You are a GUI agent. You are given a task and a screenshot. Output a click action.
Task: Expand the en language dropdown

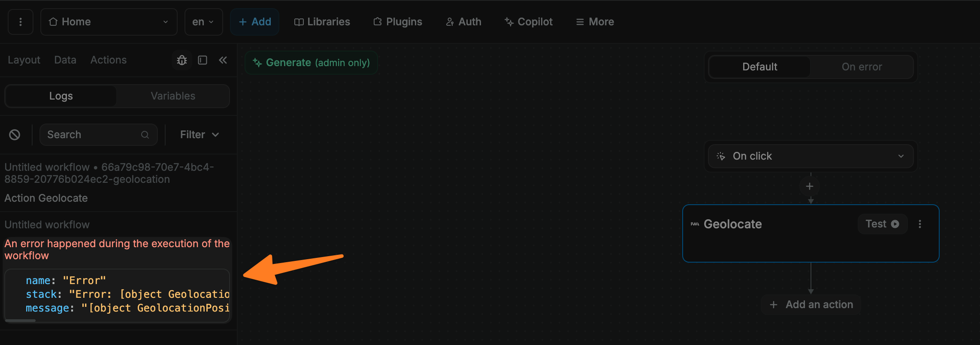point(203,22)
